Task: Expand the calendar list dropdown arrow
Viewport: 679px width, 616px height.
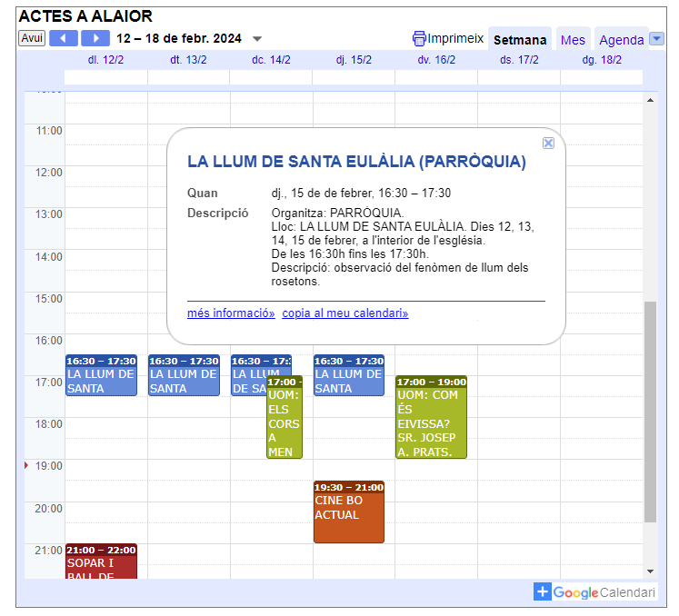Action: pyautogui.click(x=657, y=39)
